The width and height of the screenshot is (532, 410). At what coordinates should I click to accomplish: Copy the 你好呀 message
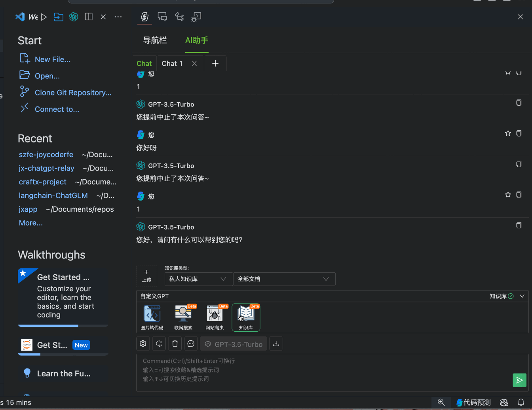click(519, 133)
